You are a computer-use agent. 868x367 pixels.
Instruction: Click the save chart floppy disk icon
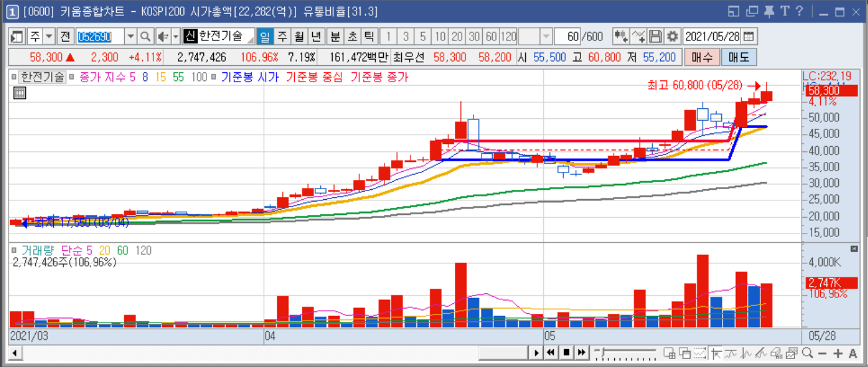(655, 36)
